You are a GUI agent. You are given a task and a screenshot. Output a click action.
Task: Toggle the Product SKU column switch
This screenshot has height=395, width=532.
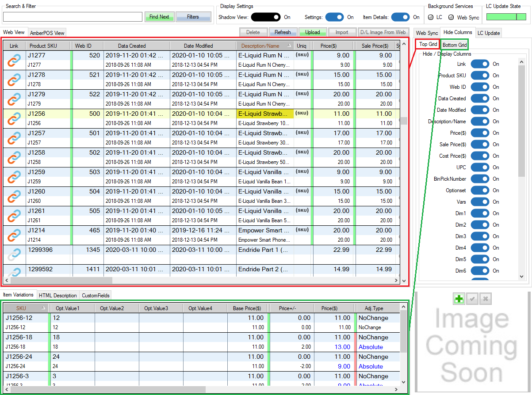(x=480, y=76)
